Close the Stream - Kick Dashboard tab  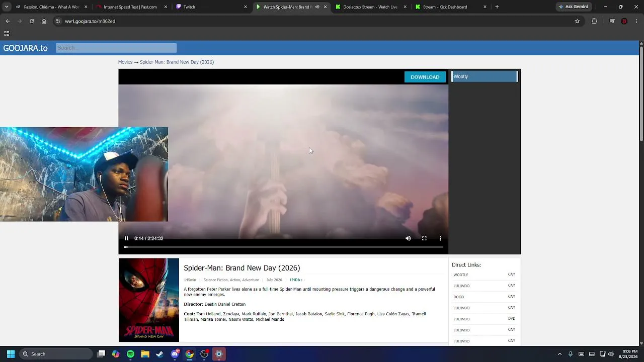(x=485, y=7)
